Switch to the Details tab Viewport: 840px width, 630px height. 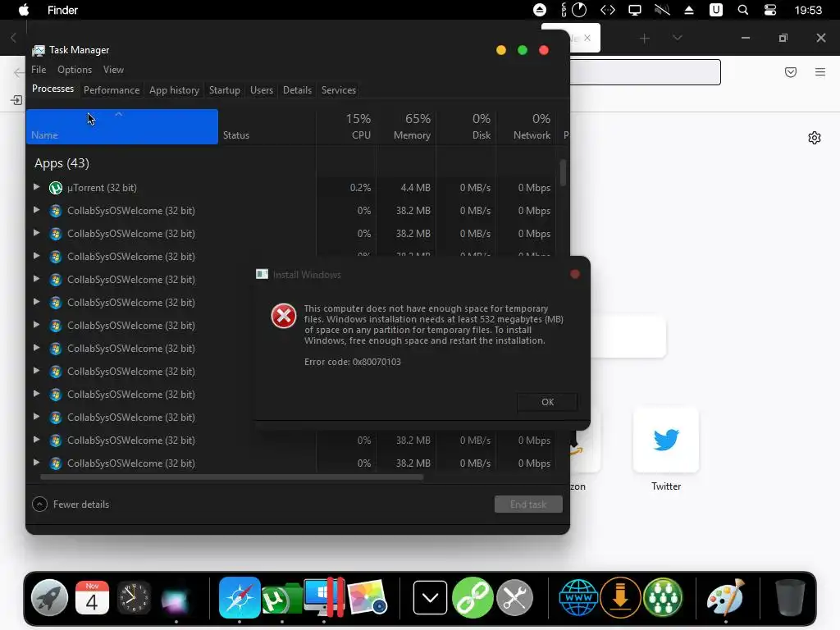pos(297,90)
